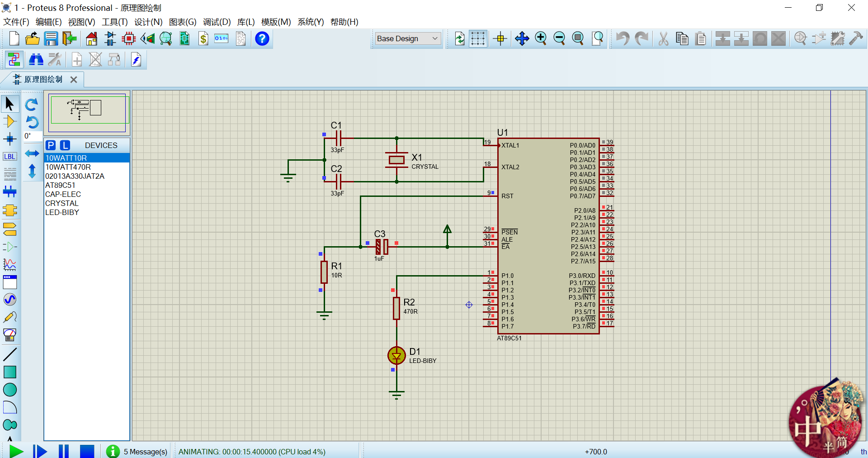
Task: Click the blue Help question icon
Action: point(262,39)
